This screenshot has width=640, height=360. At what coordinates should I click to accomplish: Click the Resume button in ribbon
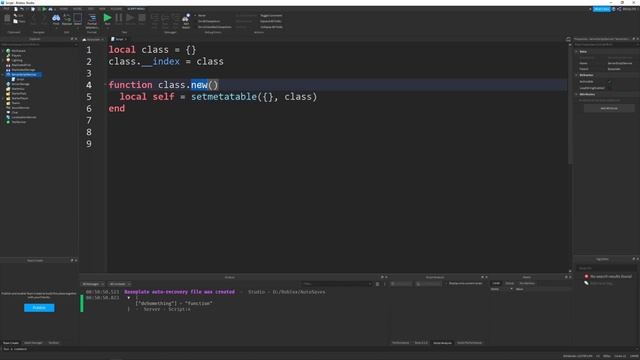(x=130, y=19)
